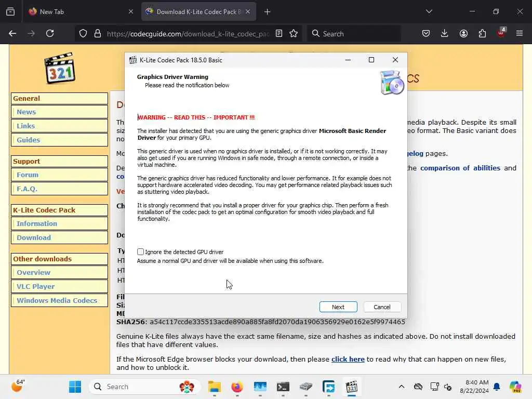Open the taskbar clock and date
The height and width of the screenshot is (399, 532).
click(x=474, y=387)
